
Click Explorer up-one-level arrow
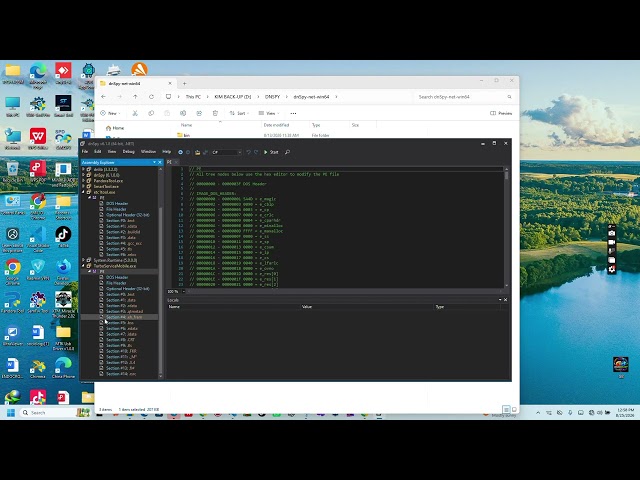135,97
